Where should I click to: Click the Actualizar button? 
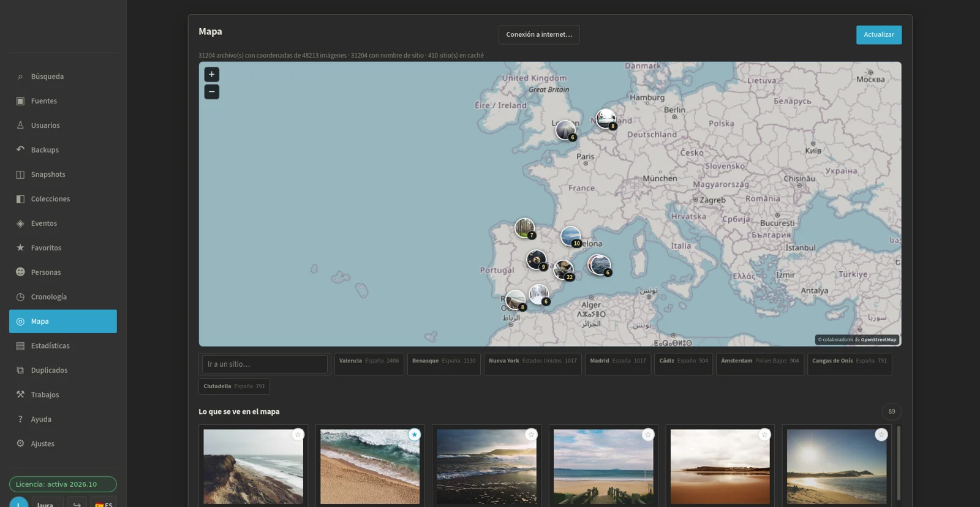[x=879, y=35]
